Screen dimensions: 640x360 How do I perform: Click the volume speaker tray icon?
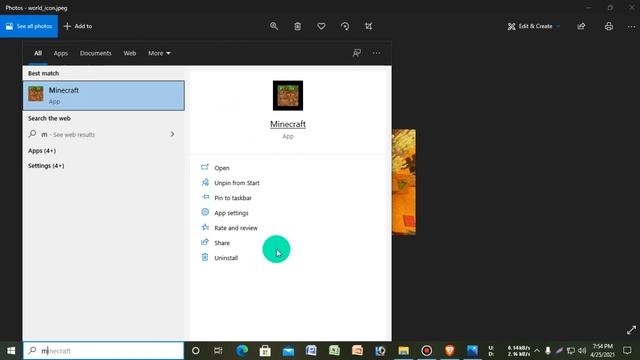[582, 351]
